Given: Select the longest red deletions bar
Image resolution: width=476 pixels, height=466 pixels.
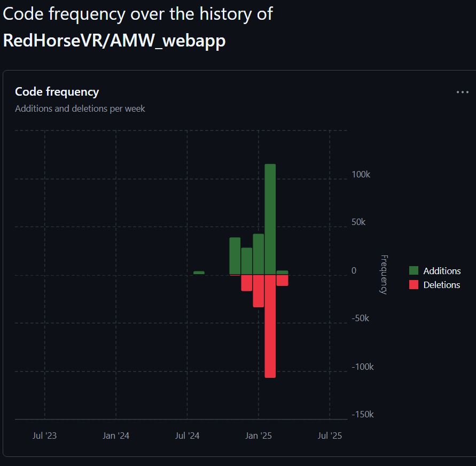Looking at the screenshot, I should click(270, 326).
